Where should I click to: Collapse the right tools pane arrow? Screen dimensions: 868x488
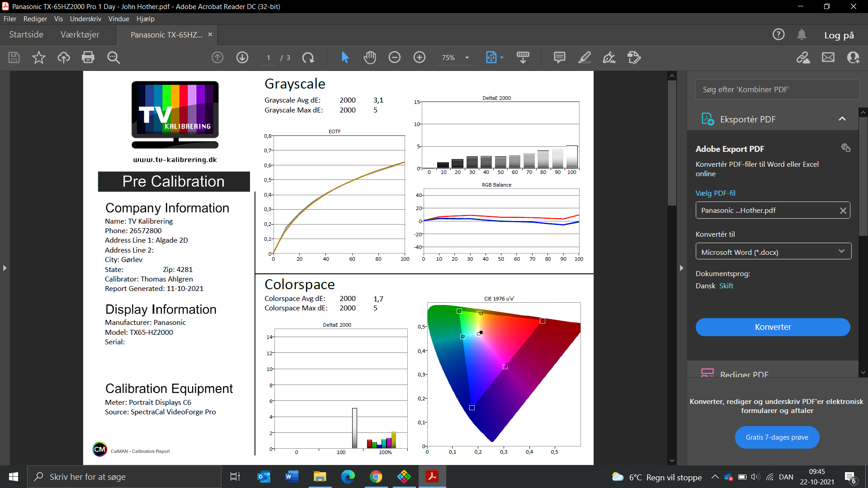click(681, 268)
